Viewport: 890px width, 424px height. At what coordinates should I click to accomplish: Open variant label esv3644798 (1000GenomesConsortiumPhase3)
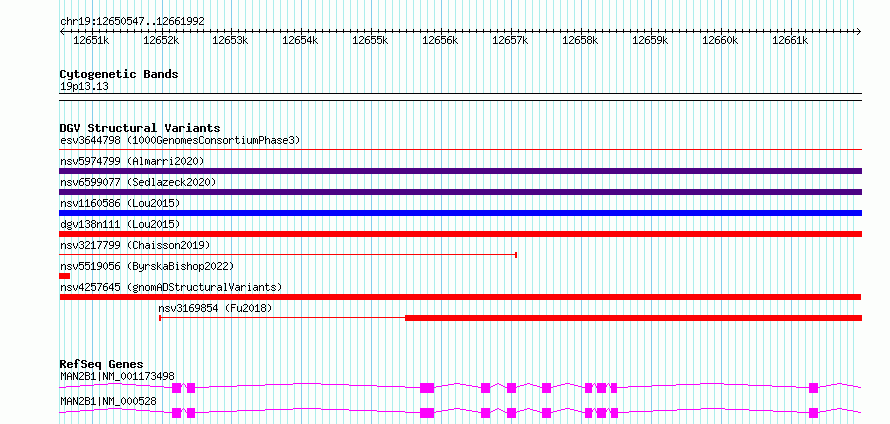[x=180, y=140]
